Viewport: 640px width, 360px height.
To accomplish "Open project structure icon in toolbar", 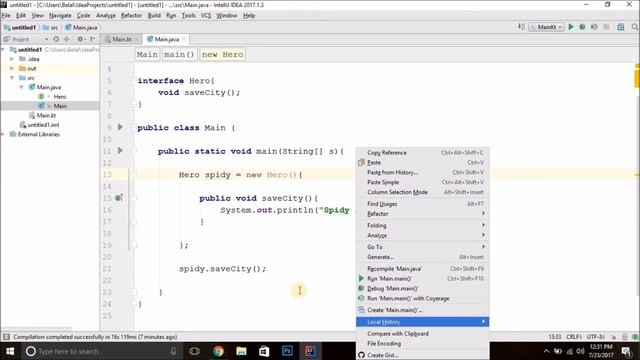I will [x=621, y=27].
